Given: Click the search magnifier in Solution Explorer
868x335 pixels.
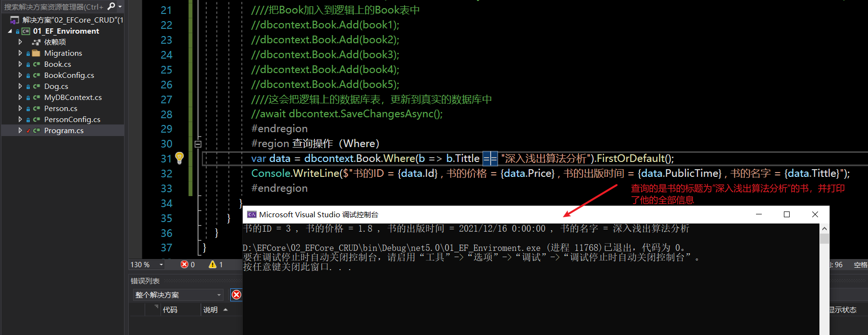Looking at the screenshot, I should click(x=111, y=6).
